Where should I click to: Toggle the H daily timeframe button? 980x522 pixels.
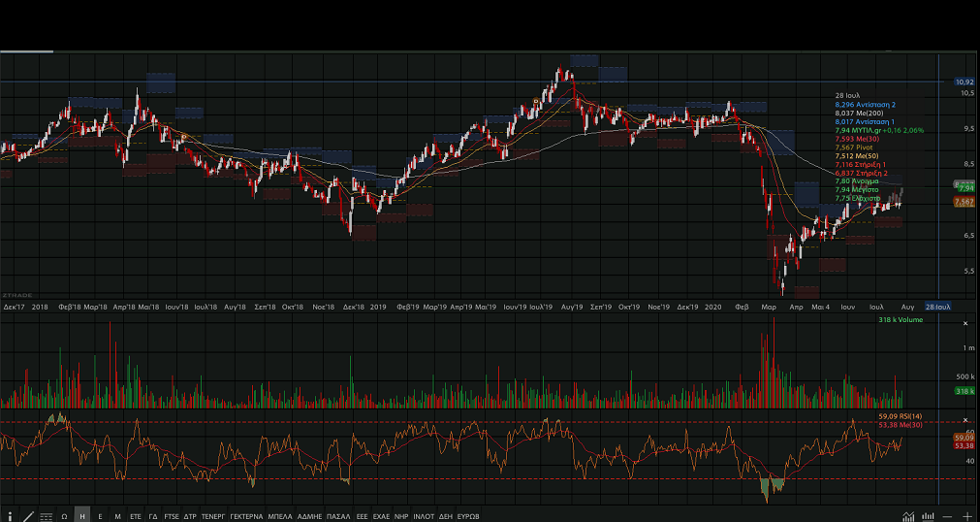coord(82,516)
